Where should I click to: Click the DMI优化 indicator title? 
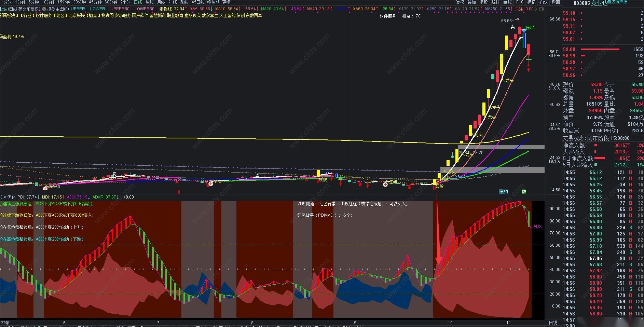8,197
